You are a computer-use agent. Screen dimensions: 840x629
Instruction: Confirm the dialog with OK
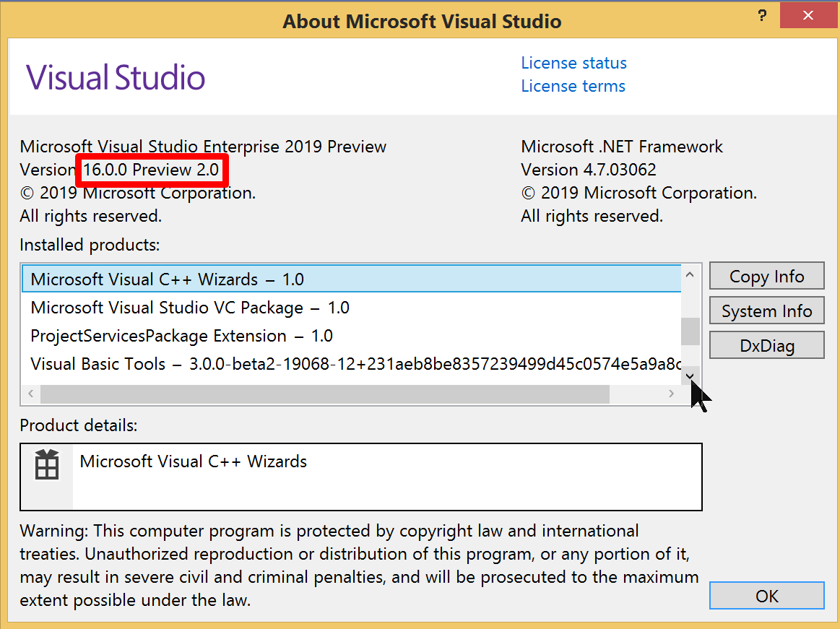(766, 596)
